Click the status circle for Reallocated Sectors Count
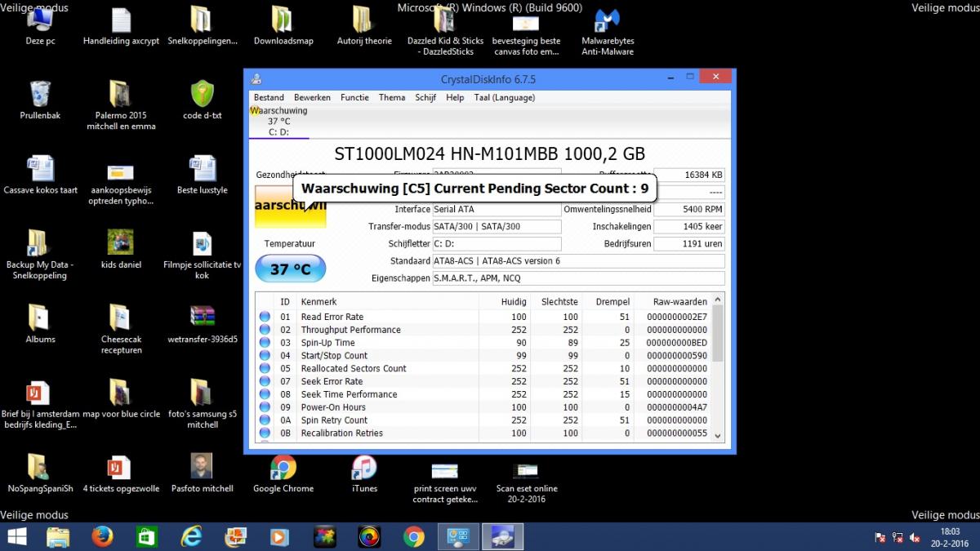Screen dimensions: 980x551 point(265,368)
